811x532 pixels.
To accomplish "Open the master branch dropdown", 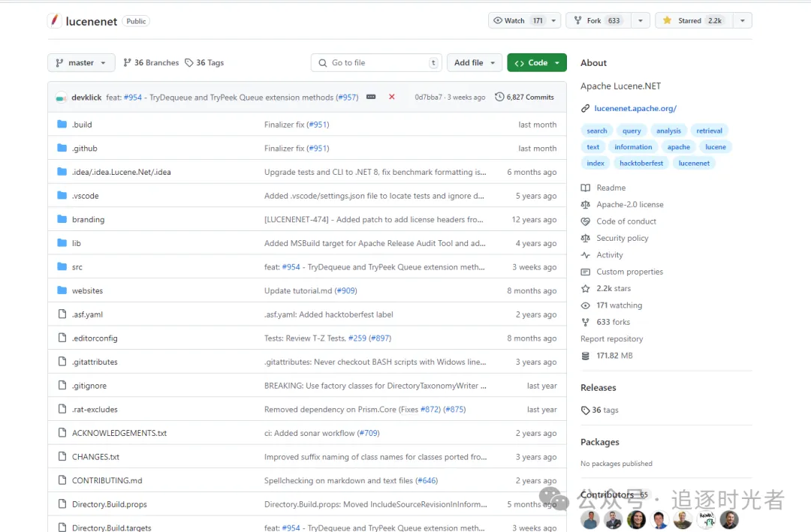I will [x=81, y=63].
